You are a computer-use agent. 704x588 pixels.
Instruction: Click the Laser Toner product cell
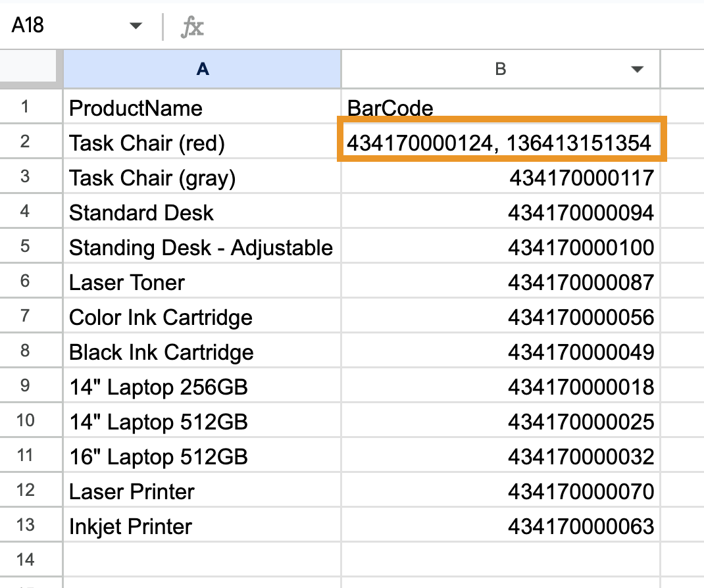(201, 282)
